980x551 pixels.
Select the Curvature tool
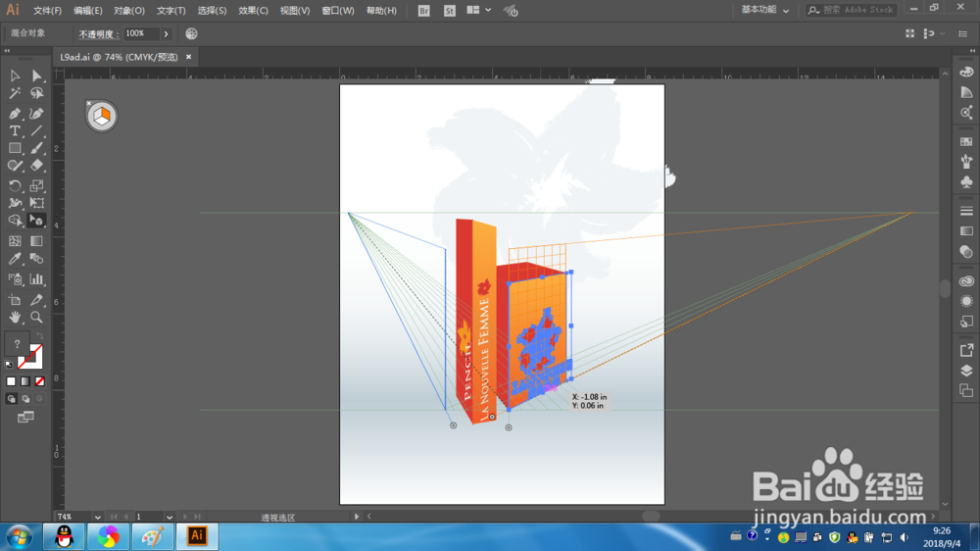pos(37,114)
